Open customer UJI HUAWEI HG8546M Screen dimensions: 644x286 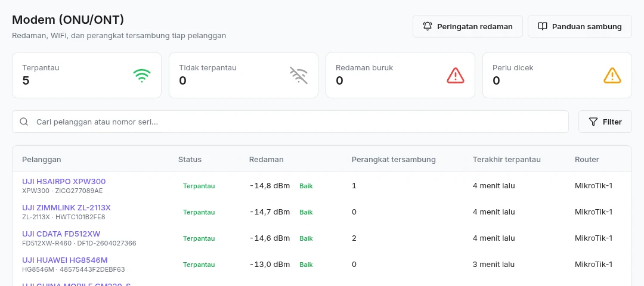click(65, 260)
